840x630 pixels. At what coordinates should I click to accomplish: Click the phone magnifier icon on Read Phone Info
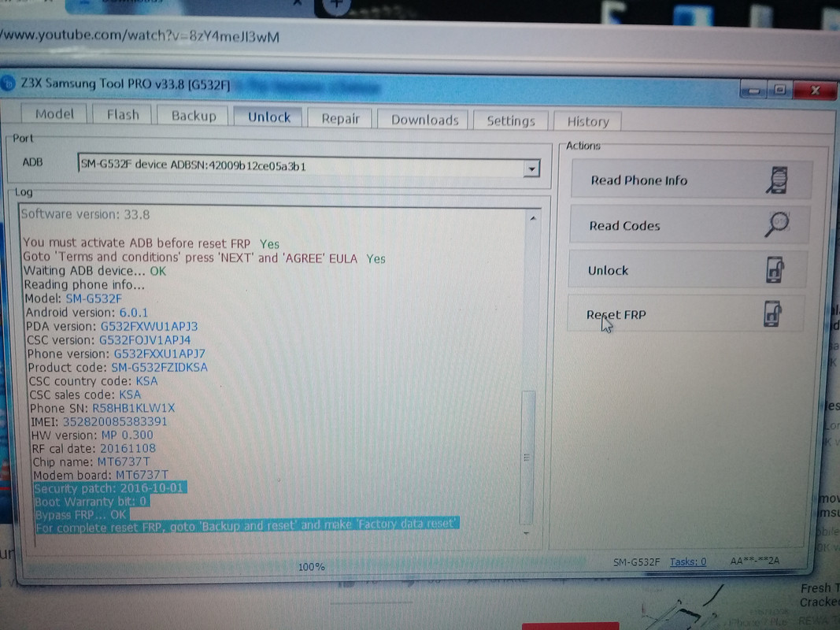777,180
